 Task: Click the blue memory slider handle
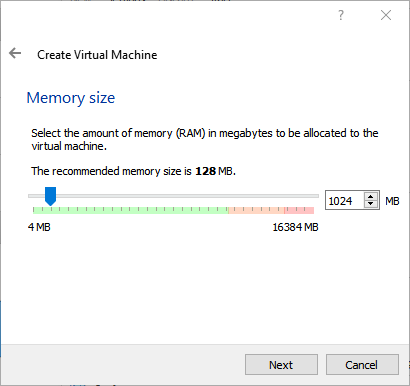[50, 196]
